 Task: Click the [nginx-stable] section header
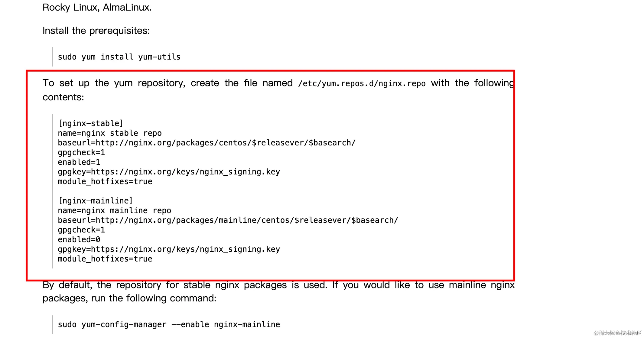[91, 123]
